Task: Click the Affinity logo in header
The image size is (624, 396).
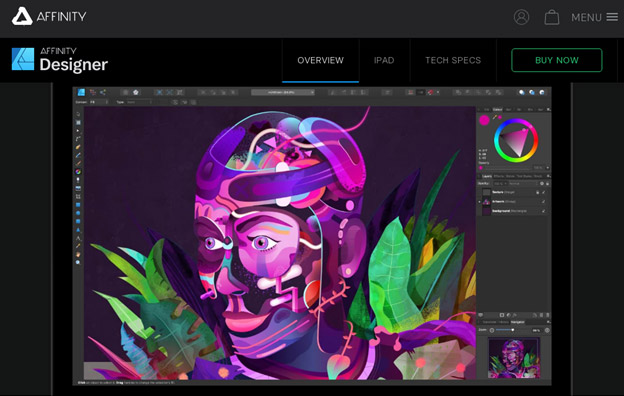Action: click(x=49, y=16)
